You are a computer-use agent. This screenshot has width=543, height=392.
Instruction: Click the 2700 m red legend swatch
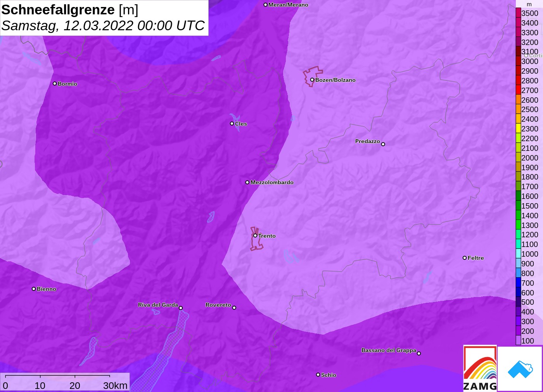pyautogui.click(x=518, y=90)
